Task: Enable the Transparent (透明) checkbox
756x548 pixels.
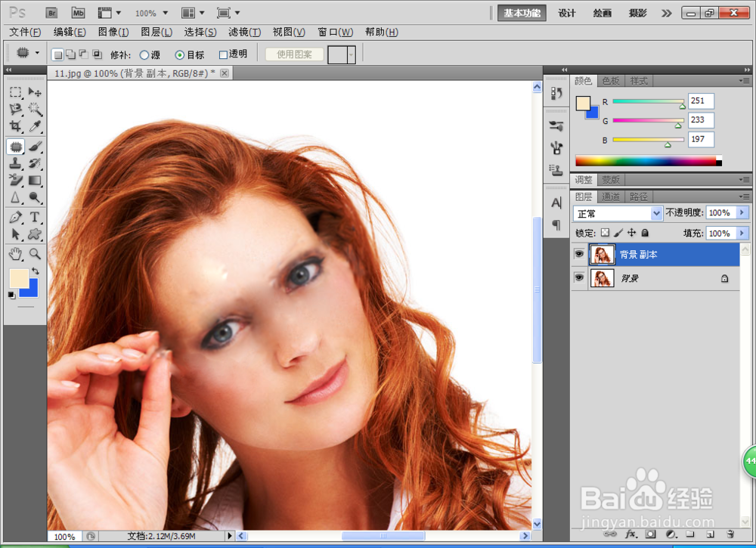Action: point(223,55)
